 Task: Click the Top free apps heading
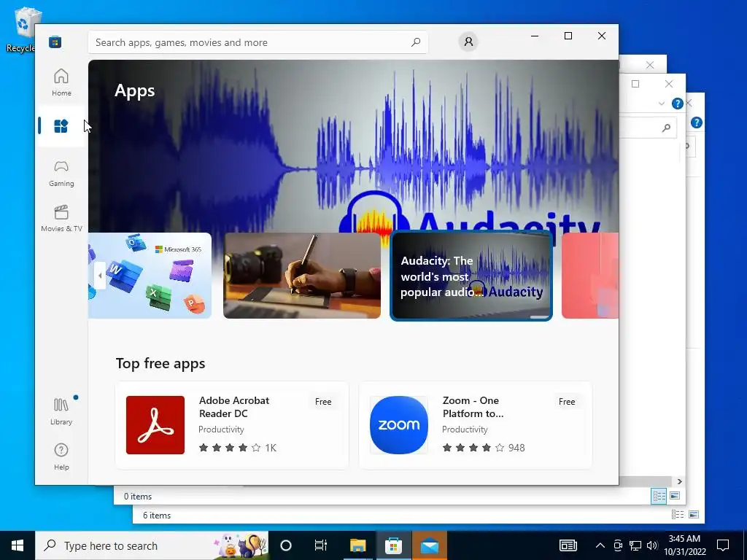tap(160, 363)
